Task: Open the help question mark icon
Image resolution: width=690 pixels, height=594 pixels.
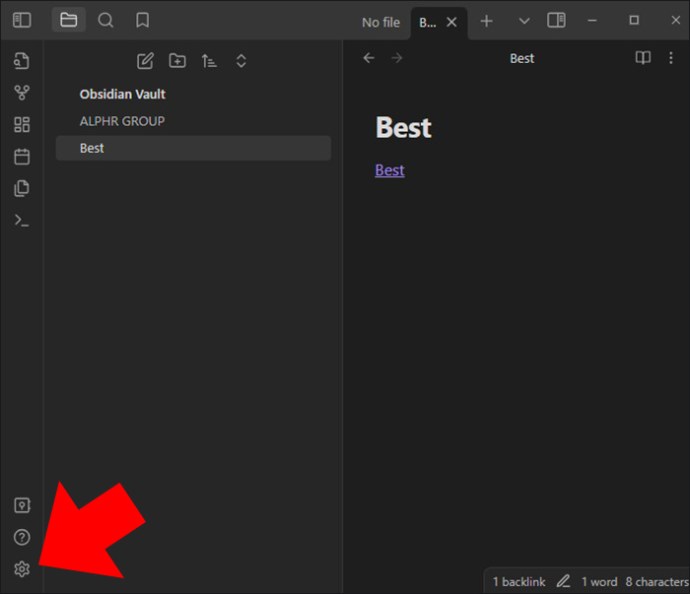Action: pos(22,537)
